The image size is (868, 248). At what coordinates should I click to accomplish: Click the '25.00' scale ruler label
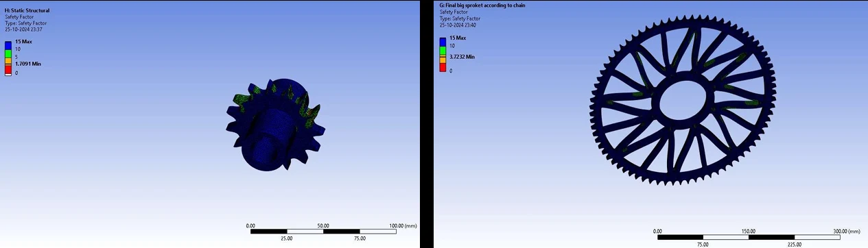(286, 238)
